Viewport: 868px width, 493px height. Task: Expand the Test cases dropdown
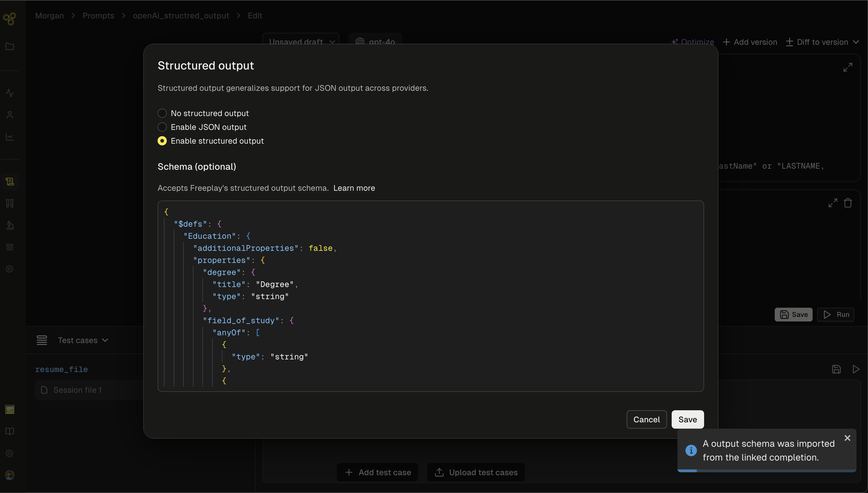(83, 340)
